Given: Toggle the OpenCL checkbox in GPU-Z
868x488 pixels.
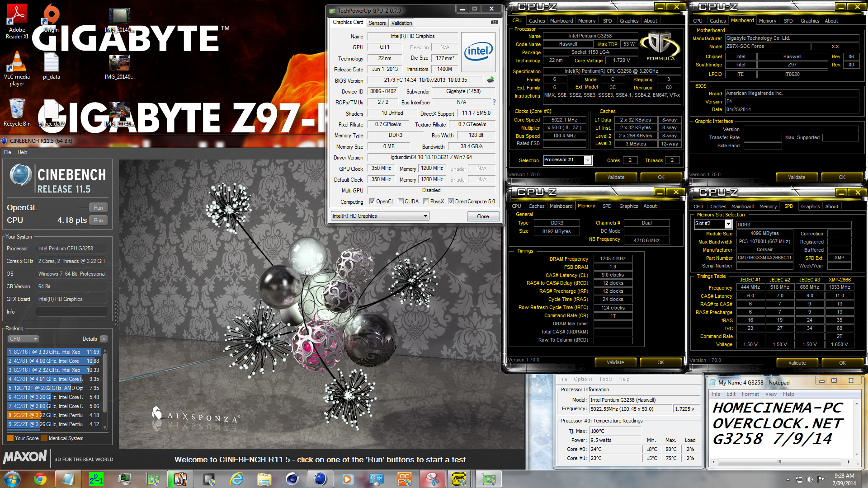Looking at the screenshot, I should pos(372,202).
